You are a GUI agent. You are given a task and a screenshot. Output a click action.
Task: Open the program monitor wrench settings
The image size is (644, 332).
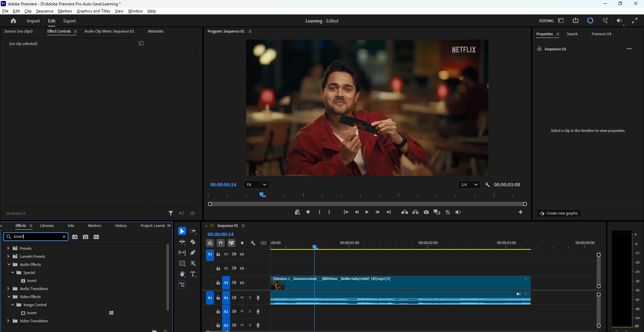487,185
